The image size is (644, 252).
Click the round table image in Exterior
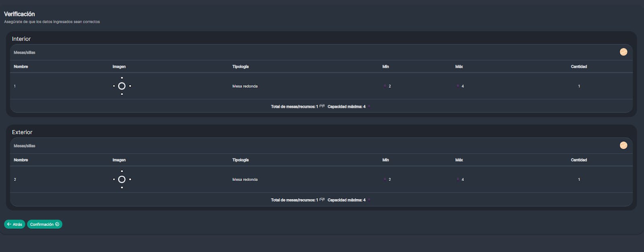pyautogui.click(x=122, y=179)
